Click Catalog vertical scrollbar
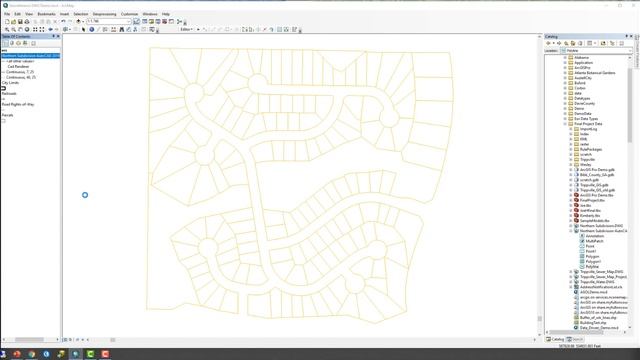Viewport: 640px width, 360px height. click(630, 106)
